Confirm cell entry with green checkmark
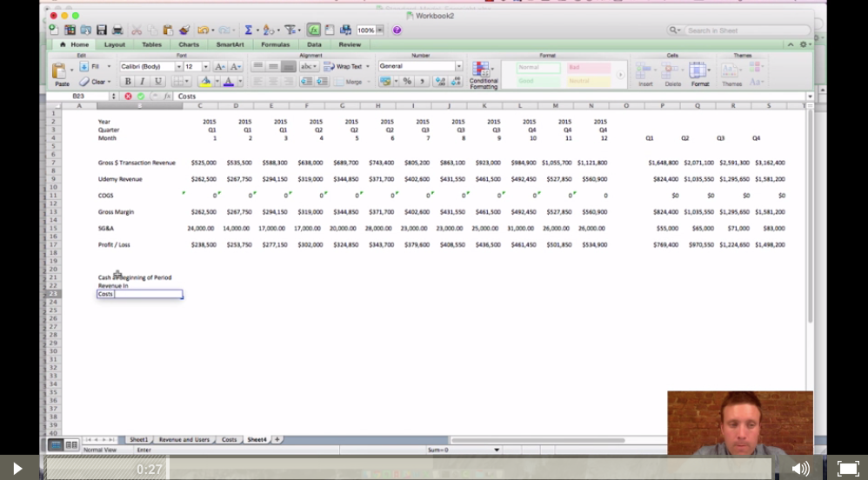Viewport: 868px width, 480px height. [x=141, y=97]
